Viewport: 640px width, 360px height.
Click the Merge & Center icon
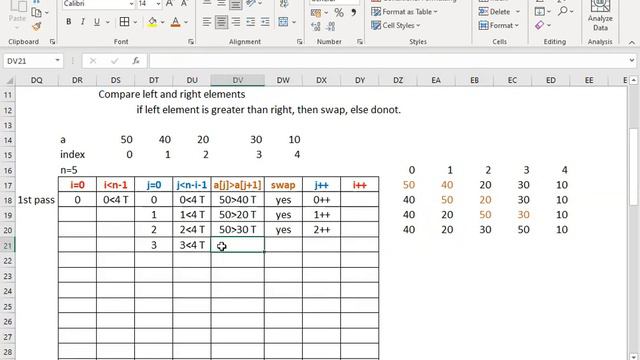point(283,22)
